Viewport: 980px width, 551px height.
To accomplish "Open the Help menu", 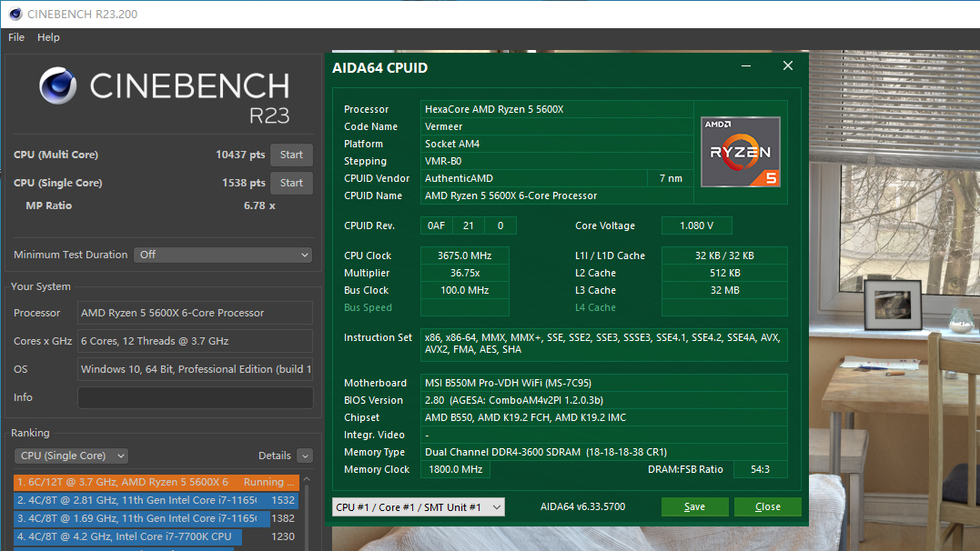I will coord(48,37).
